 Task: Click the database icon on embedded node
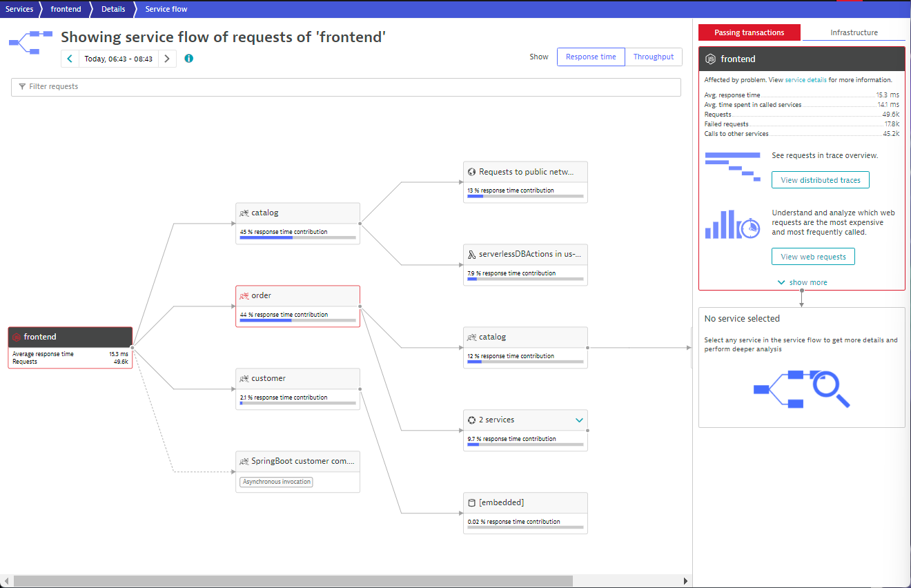point(471,503)
